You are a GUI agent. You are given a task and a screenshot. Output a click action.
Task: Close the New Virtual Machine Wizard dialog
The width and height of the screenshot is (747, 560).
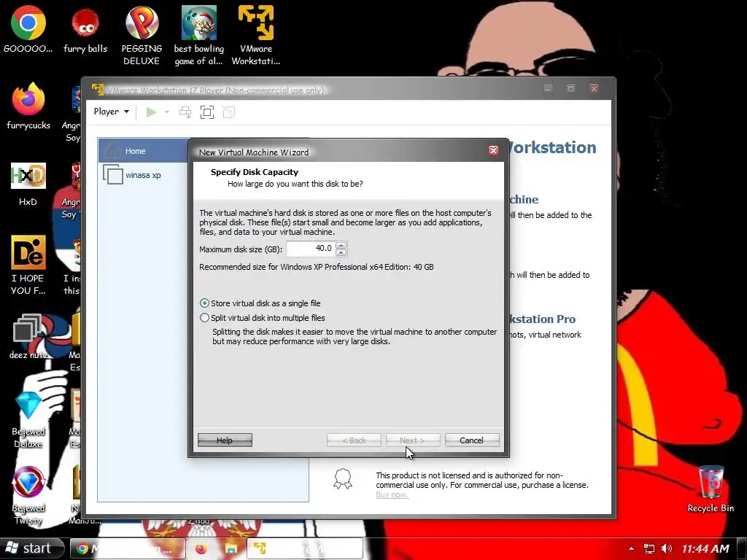click(493, 150)
